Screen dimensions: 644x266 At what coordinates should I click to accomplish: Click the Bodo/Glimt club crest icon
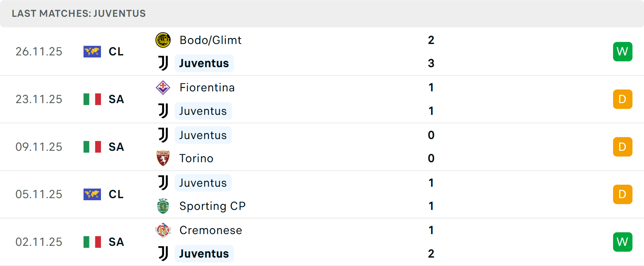[x=163, y=40]
